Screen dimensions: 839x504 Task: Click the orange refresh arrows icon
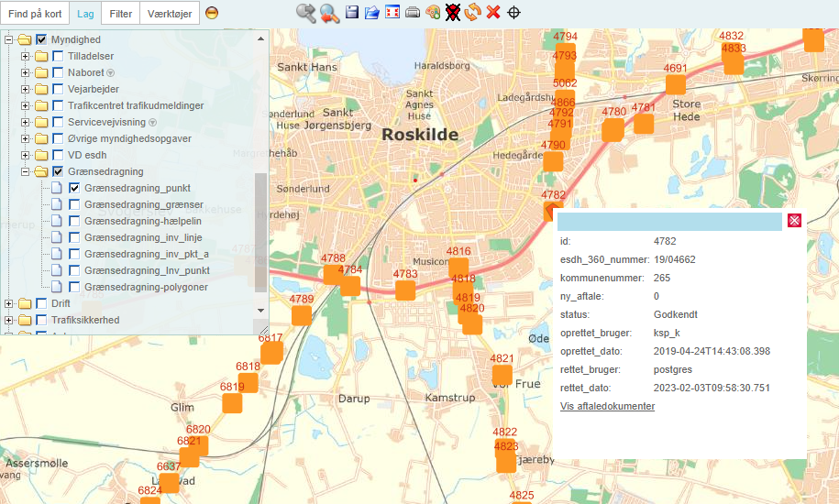[x=473, y=13]
